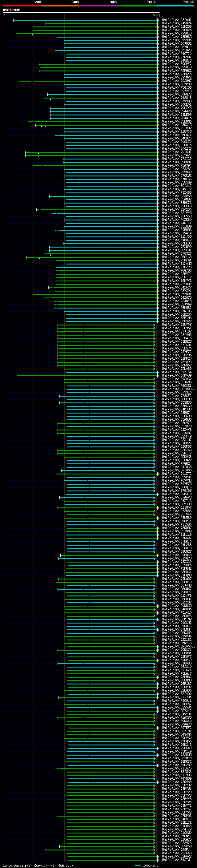Click the label UniRef100_A8YNI2
The height and width of the screenshot is (868, 197).
coord(176,47)
